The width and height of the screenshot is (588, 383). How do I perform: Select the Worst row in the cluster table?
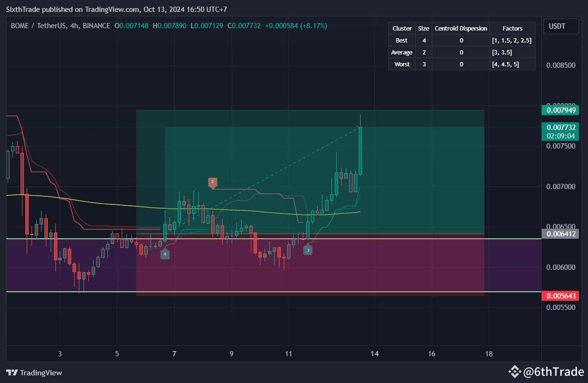coord(401,64)
